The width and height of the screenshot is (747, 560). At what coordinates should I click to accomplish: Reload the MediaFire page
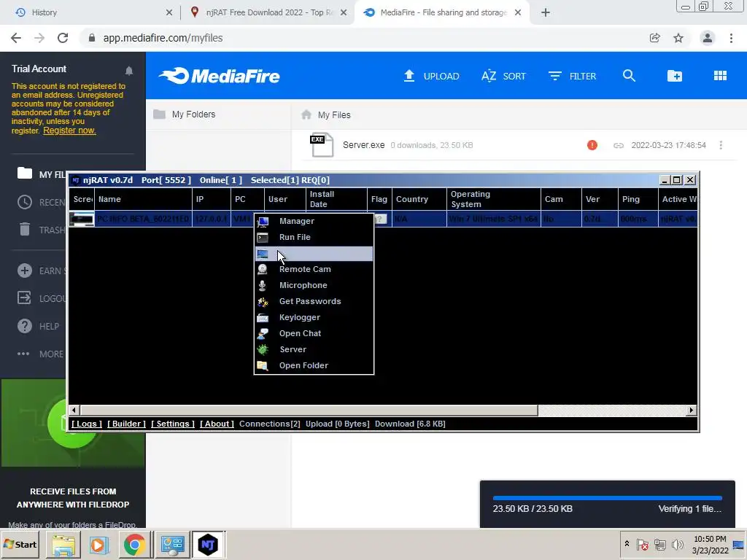click(x=63, y=38)
